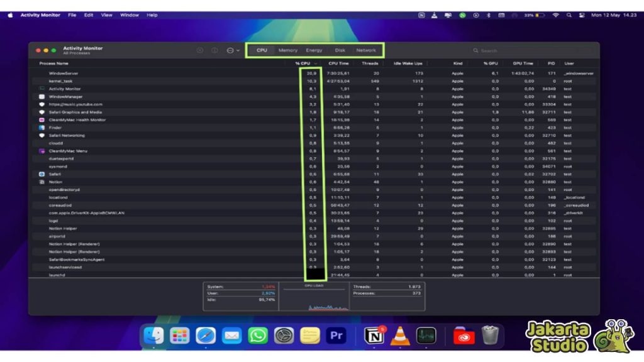The height and width of the screenshot is (362, 644).
Task: Click the battery status in menu bar
Action: click(535, 15)
